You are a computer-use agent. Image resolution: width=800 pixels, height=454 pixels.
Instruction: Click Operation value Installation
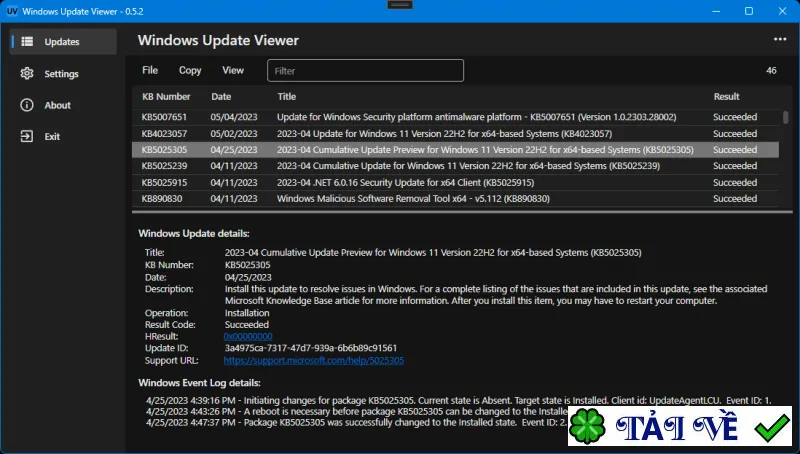(x=247, y=313)
